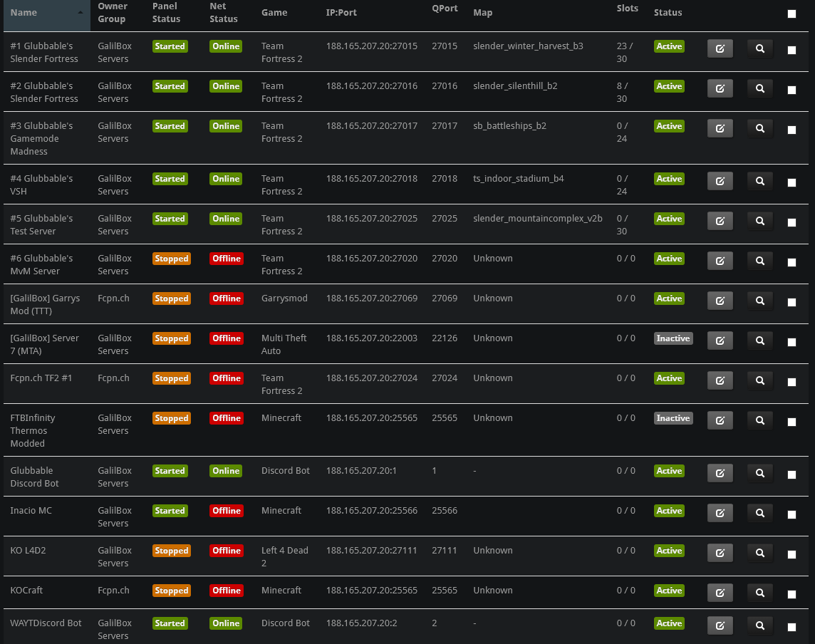
Task: Click magnifier for WAYTDiscord Bot
Action: (x=760, y=625)
